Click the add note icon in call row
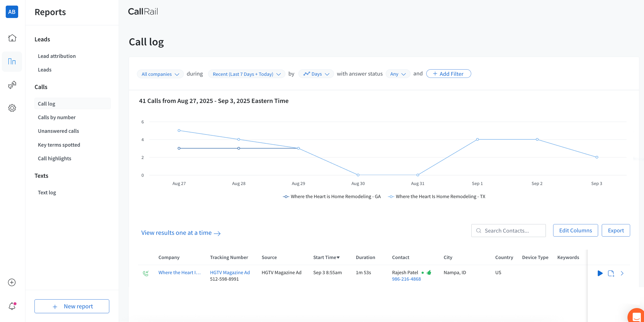 pyautogui.click(x=611, y=273)
